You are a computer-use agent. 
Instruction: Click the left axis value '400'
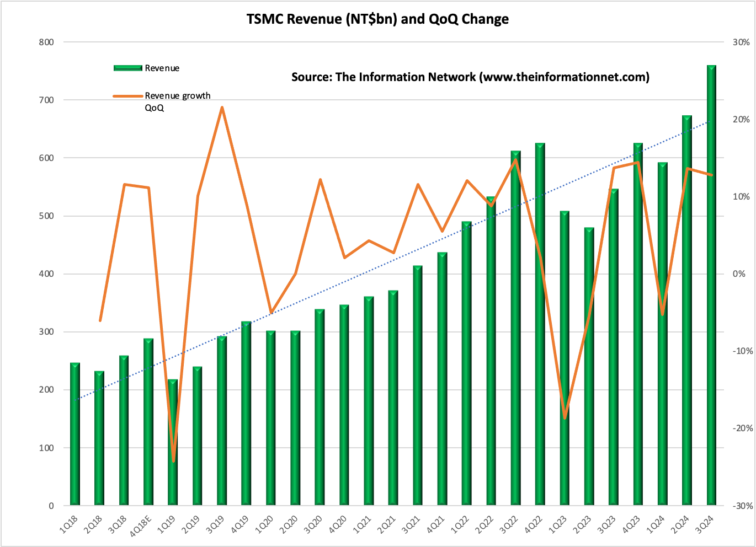(47, 274)
